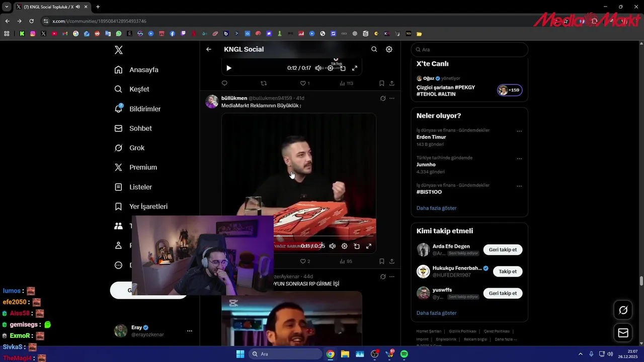The width and height of the screenshot is (644, 362).
Task: Open büllükmen profile name link
Action: (x=234, y=98)
